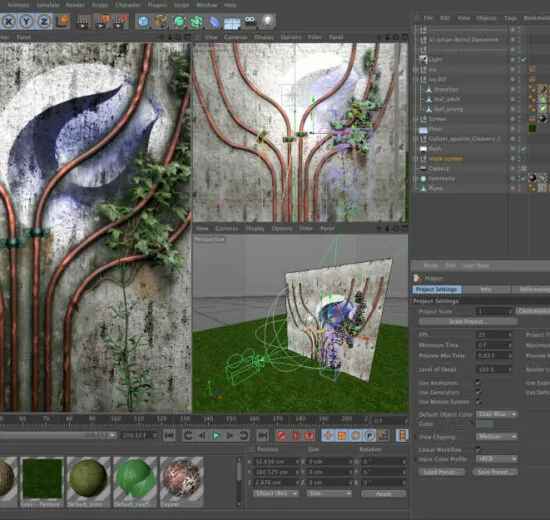This screenshot has width=550, height=520.
Task: Click the Save Preset button
Action: click(495, 472)
